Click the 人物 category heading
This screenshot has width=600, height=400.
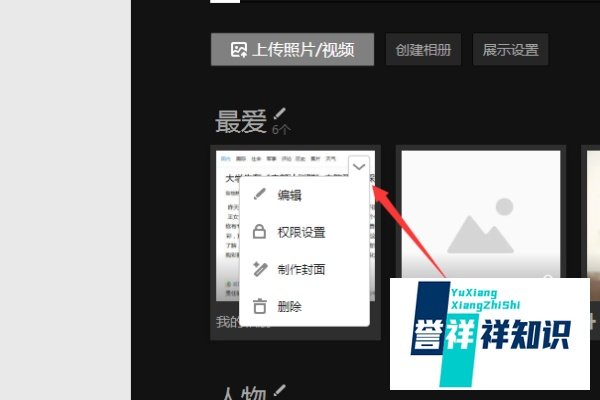click(x=244, y=393)
